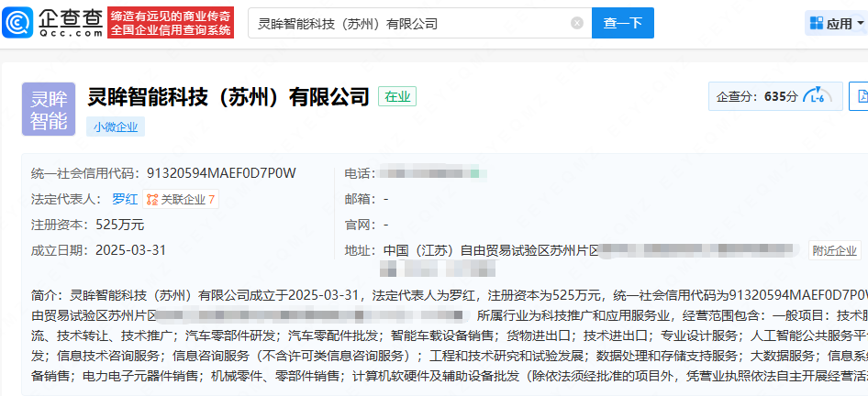Click the 关联企业 network icon
This screenshot has height=396, width=868.
click(x=152, y=199)
